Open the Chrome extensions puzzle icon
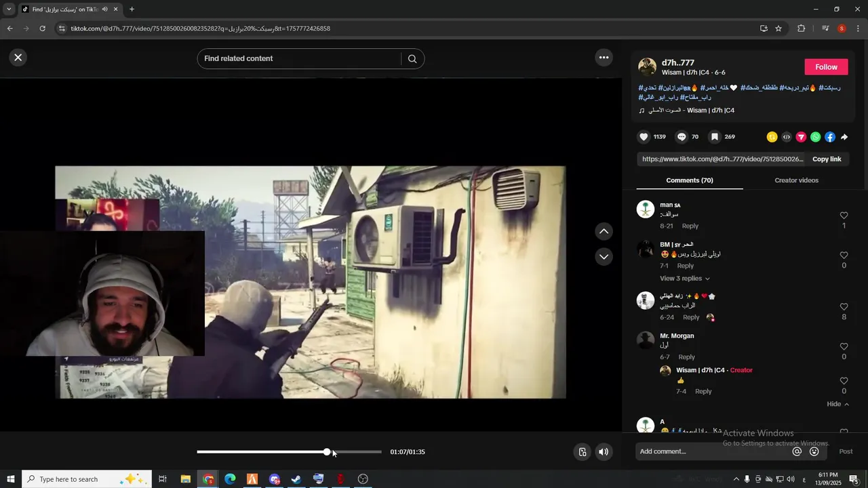This screenshot has height=488, width=868. click(801, 28)
